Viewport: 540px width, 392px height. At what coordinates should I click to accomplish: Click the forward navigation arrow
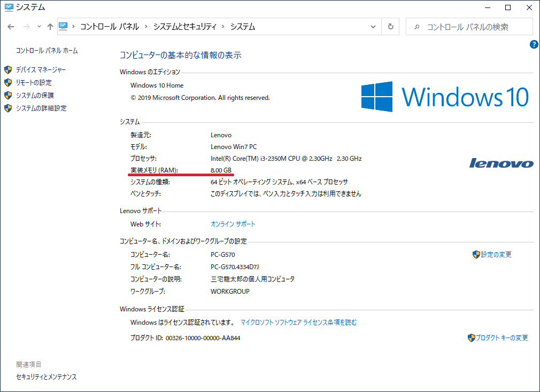(26, 27)
